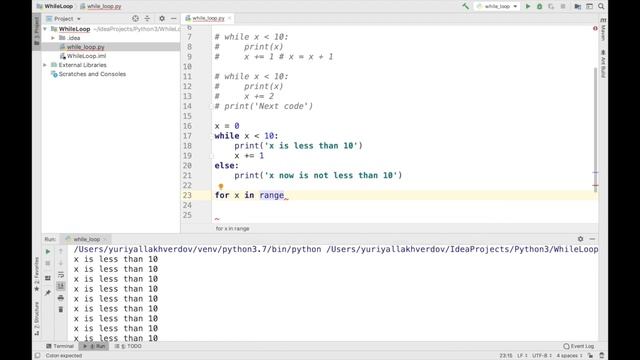Open the Terminal tool window tab
Screen dimensions: 640x360
pos(60,346)
